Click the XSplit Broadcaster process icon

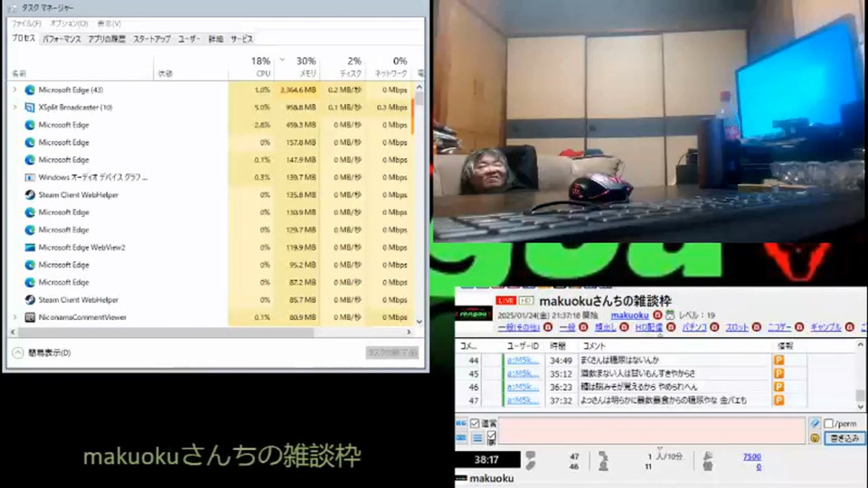(30, 108)
